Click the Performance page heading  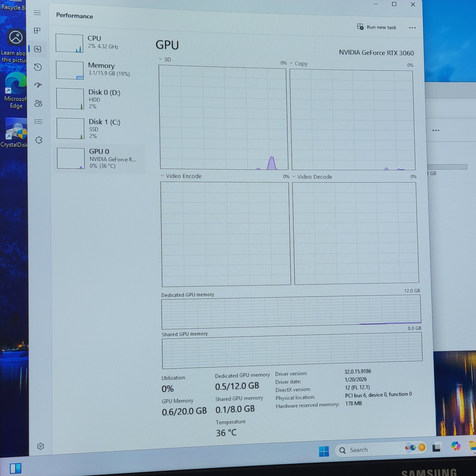74,15
